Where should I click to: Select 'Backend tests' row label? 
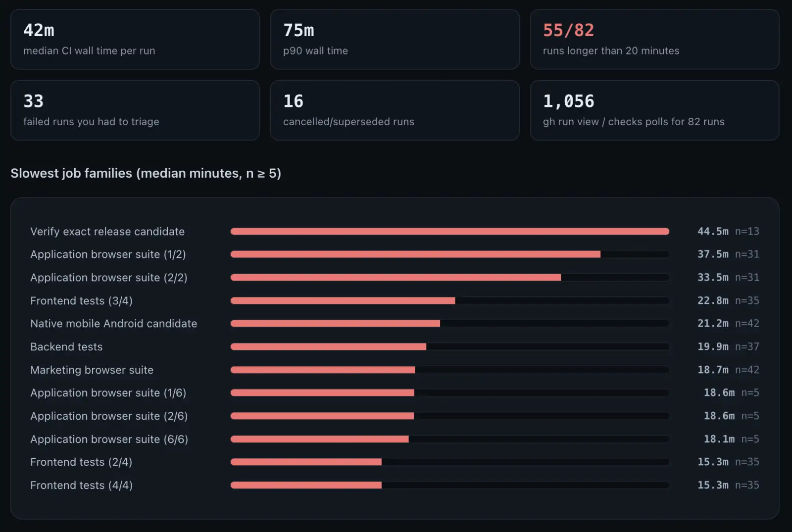(66, 347)
